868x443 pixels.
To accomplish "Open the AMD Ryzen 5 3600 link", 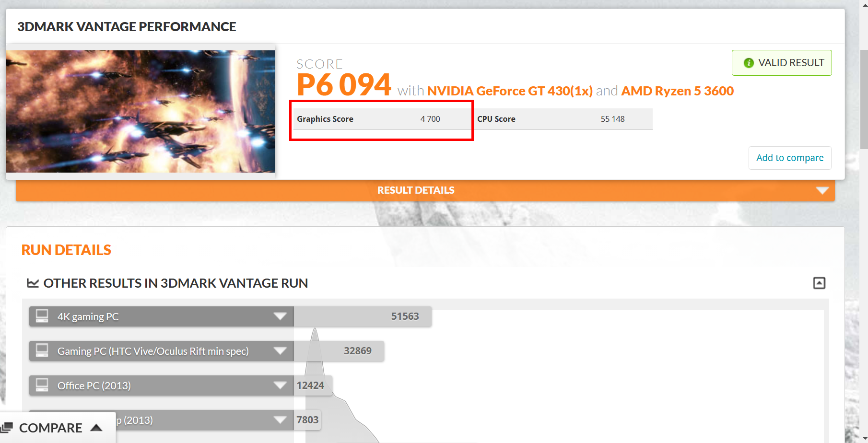I will coord(678,91).
